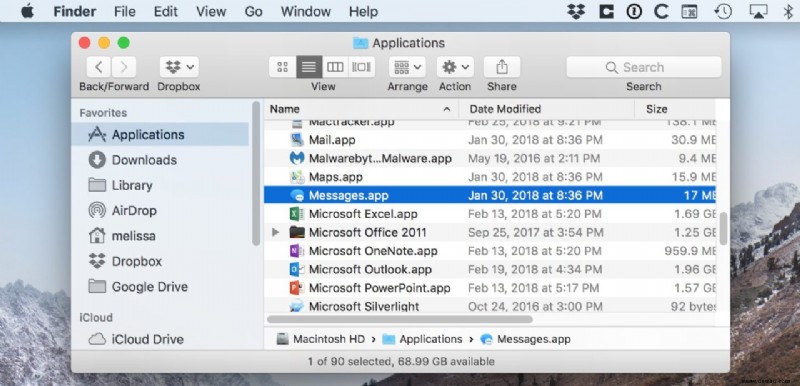
Task: Select the Mail.app file name
Action: click(x=332, y=140)
